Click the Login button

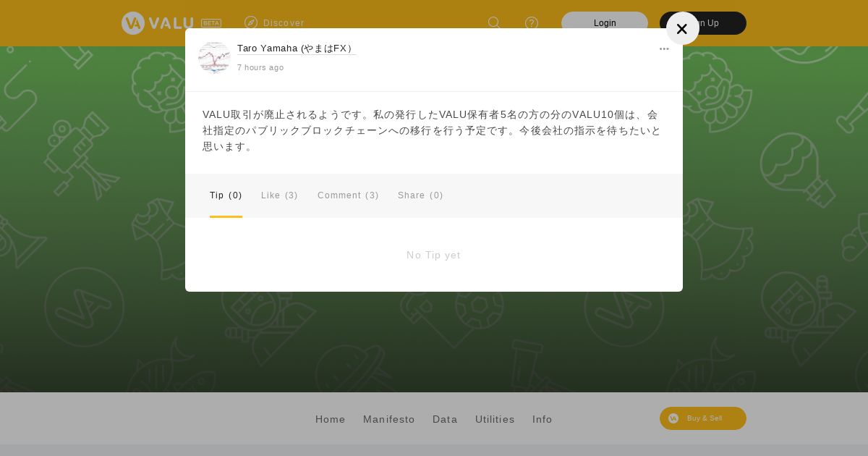pos(605,23)
